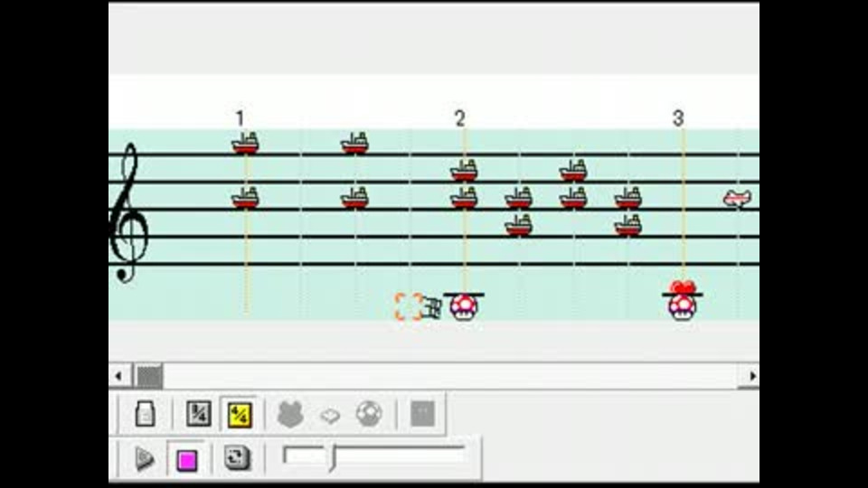The image size is (868, 488).
Task: Click the tempo slider handle
Action: [x=332, y=457]
